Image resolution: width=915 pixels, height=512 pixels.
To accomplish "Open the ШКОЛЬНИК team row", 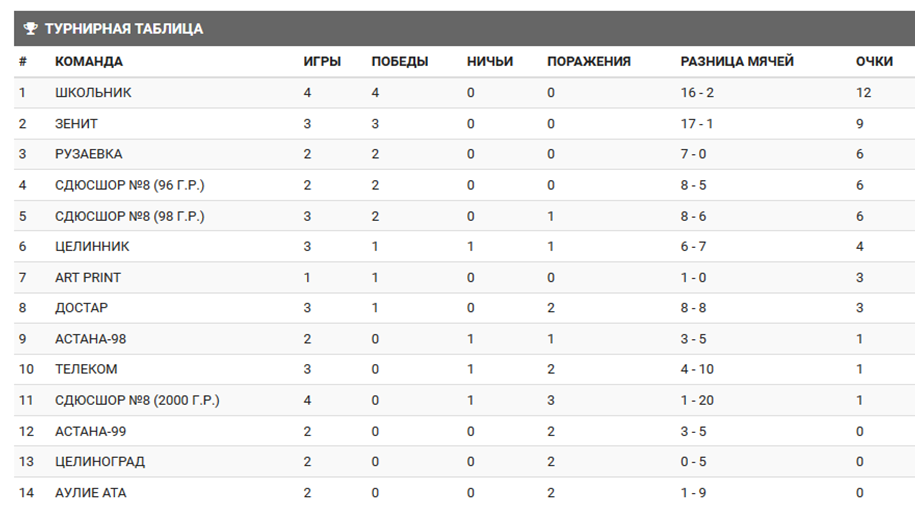I will tap(465, 92).
